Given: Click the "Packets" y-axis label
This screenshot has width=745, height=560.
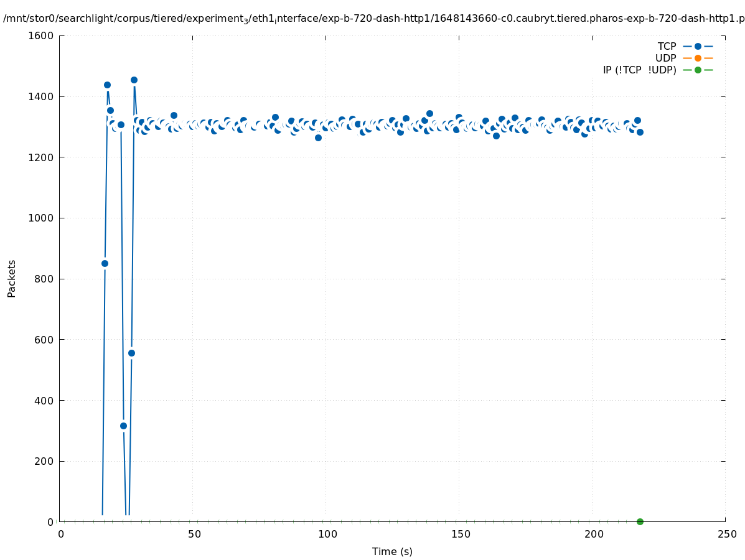Looking at the screenshot, I should point(11,278).
